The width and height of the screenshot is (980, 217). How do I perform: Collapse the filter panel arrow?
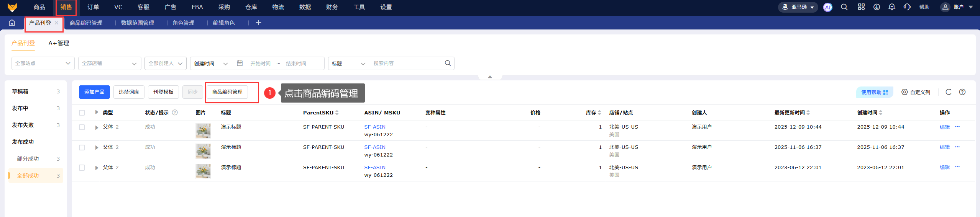point(490,77)
